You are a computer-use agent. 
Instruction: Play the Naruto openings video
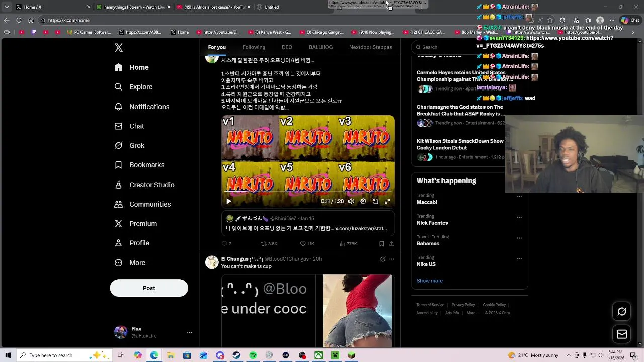(229, 201)
